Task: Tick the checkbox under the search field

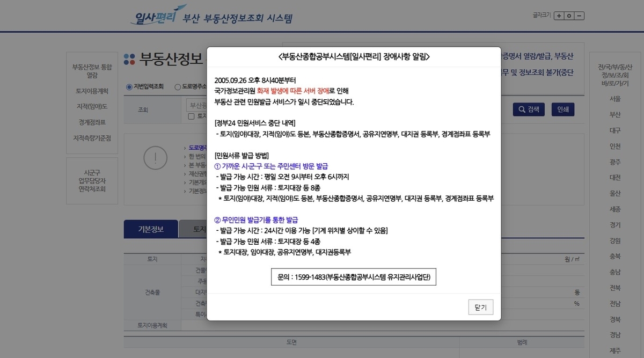Action: point(191,116)
